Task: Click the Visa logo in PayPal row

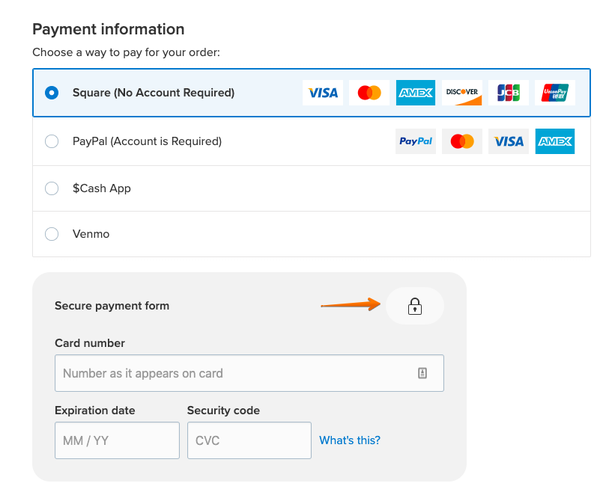Action: 509,141
